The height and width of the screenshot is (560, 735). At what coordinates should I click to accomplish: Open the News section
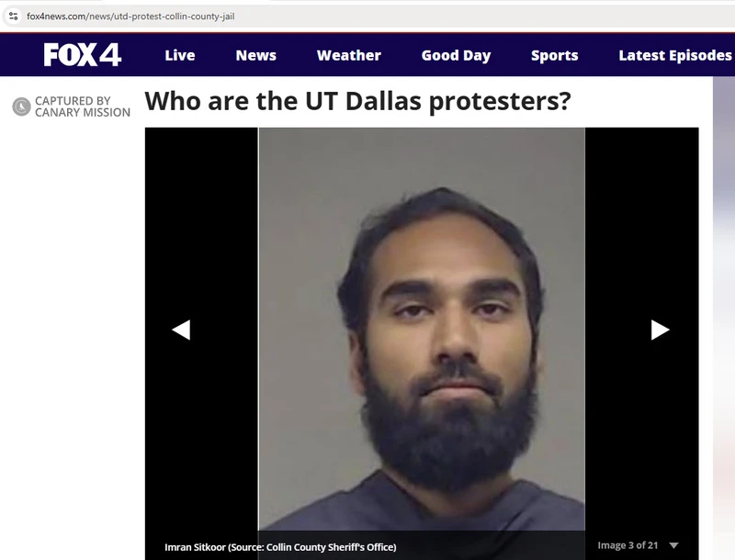pos(256,55)
